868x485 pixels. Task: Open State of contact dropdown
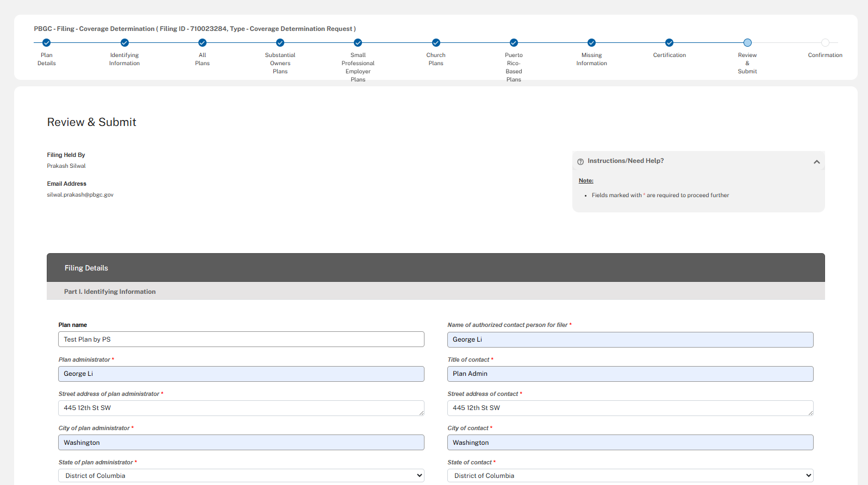(x=630, y=476)
